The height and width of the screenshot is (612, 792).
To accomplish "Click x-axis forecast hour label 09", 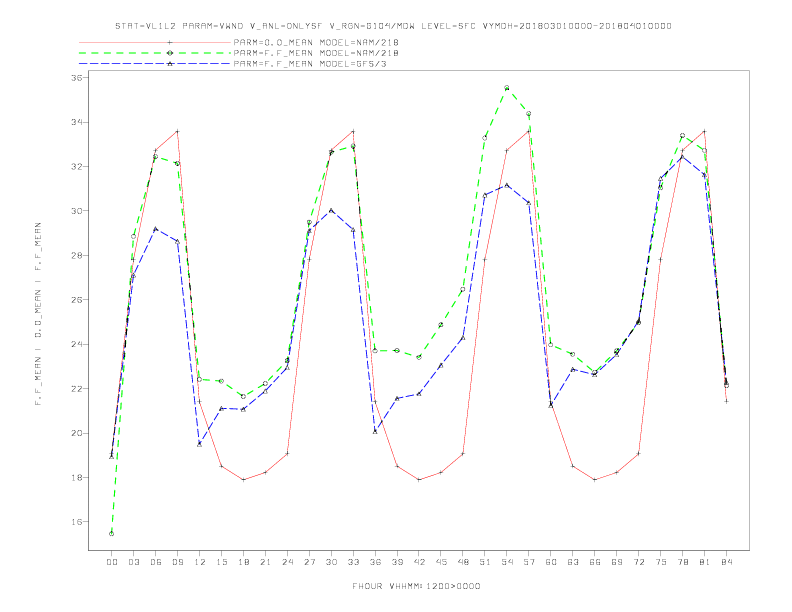I will (177, 562).
